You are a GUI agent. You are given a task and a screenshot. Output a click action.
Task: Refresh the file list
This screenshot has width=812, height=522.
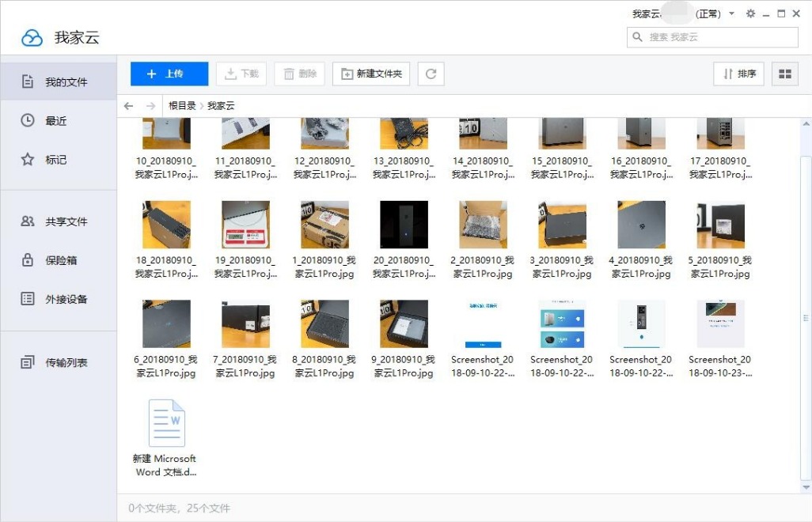click(x=431, y=74)
